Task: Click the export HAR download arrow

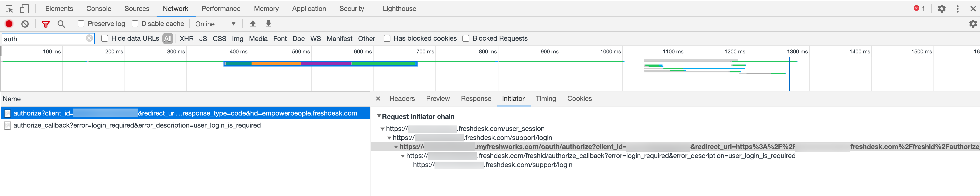Action: coord(269,24)
